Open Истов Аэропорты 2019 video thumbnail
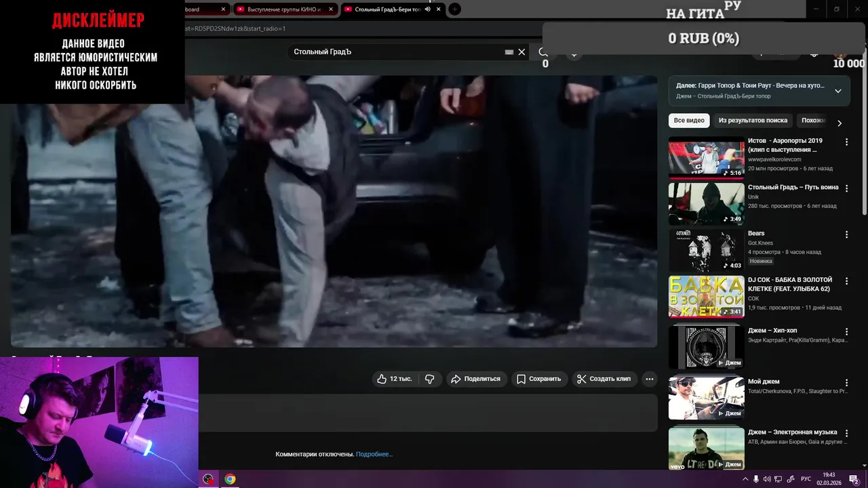Image resolution: width=868 pixels, height=488 pixels. click(x=707, y=158)
